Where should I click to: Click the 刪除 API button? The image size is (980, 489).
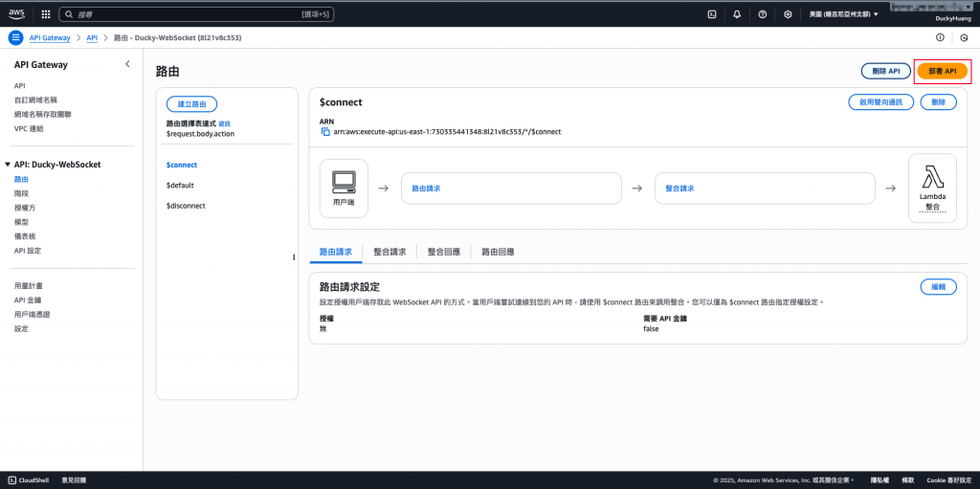click(885, 71)
